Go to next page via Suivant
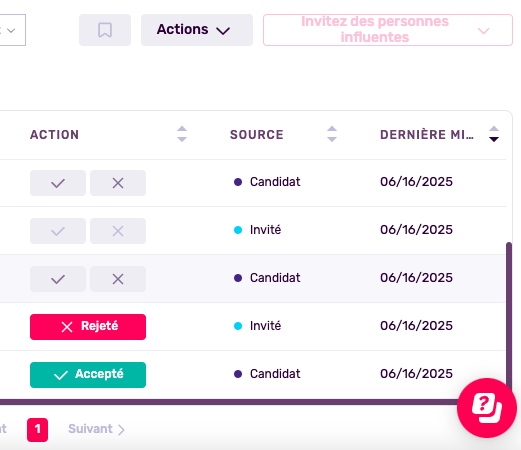521x450 pixels. tap(96, 429)
